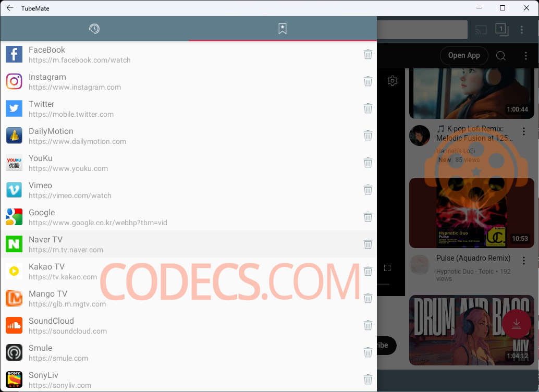Open the player settings gear

[x=392, y=81]
